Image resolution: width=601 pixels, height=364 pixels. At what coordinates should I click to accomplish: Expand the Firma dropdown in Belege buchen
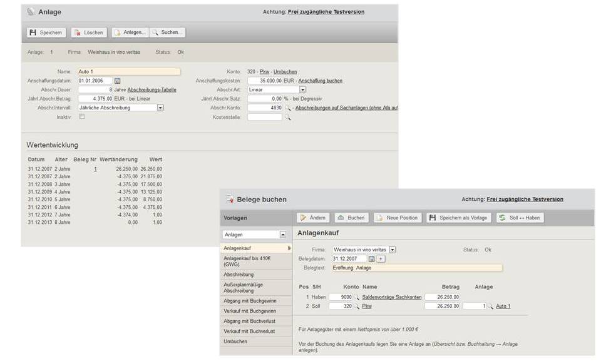click(393, 250)
